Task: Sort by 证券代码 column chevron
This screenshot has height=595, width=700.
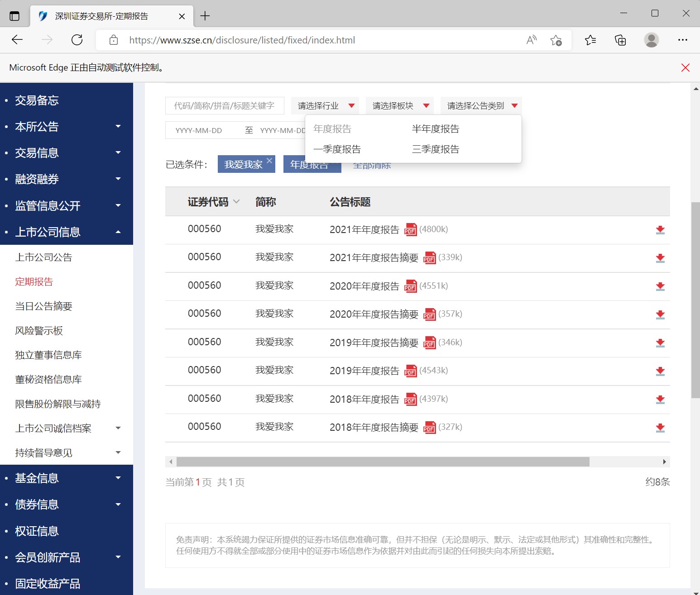Action: point(236,201)
